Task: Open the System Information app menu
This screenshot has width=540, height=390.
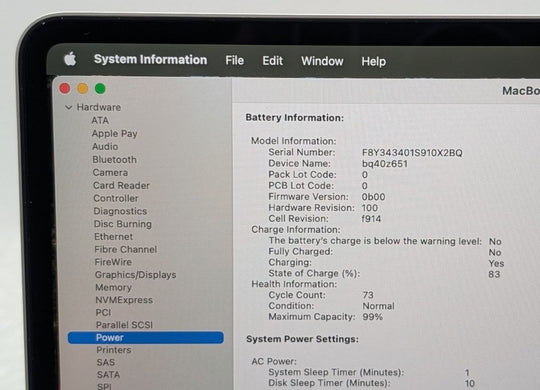Action: [x=150, y=60]
